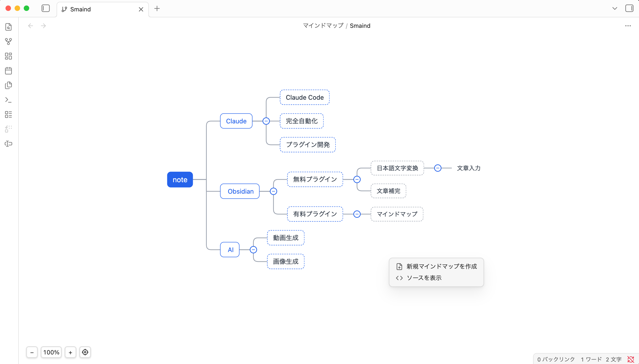Image resolution: width=639 pixels, height=364 pixels.
Task: Select the 文章補完 node
Action: (x=388, y=191)
